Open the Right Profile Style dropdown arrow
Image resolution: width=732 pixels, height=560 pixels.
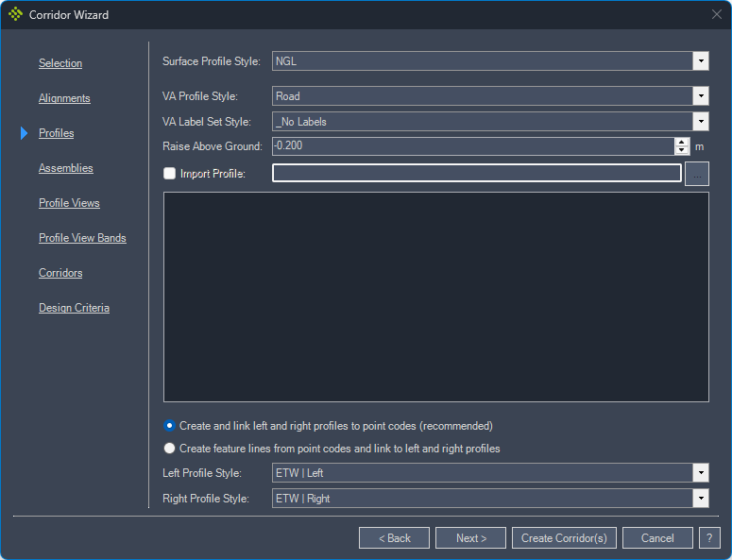point(701,499)
